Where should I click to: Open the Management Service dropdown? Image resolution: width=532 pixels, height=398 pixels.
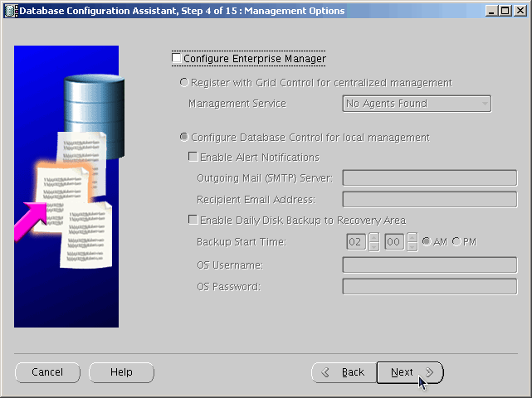pyautogui.click(x=417, y=104)
